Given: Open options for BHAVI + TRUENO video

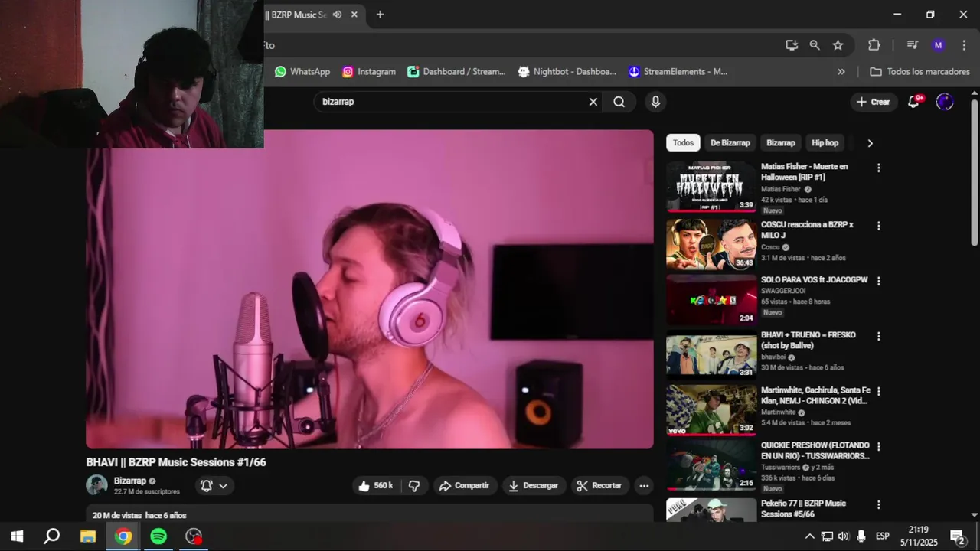Looking at the screenshot, I should (878, 336).
